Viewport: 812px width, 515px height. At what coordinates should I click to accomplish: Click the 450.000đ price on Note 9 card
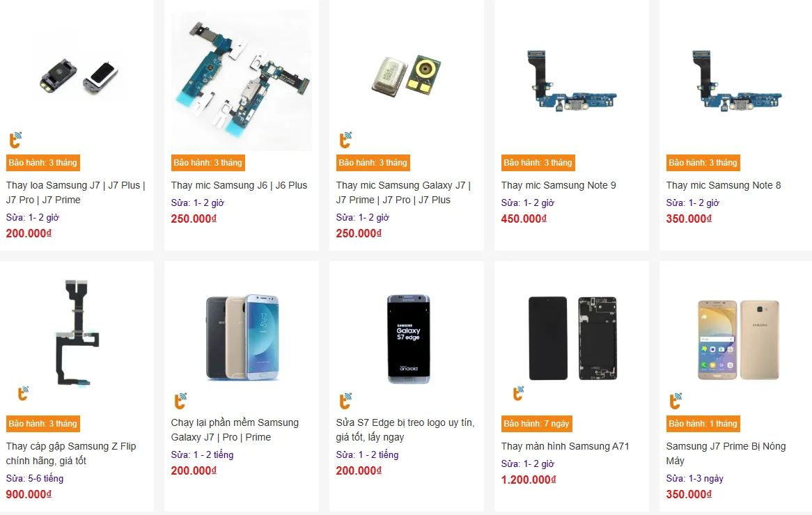coord(524,219)
